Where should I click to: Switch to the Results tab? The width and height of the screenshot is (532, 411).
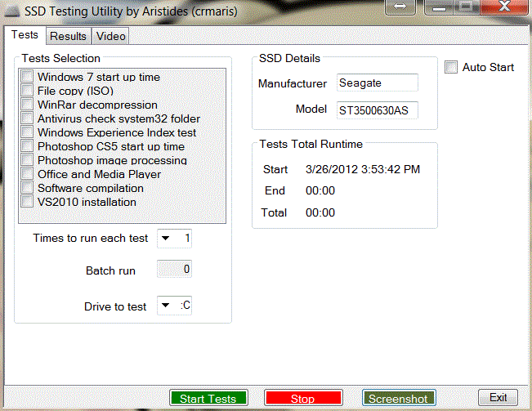pos(67,36)
